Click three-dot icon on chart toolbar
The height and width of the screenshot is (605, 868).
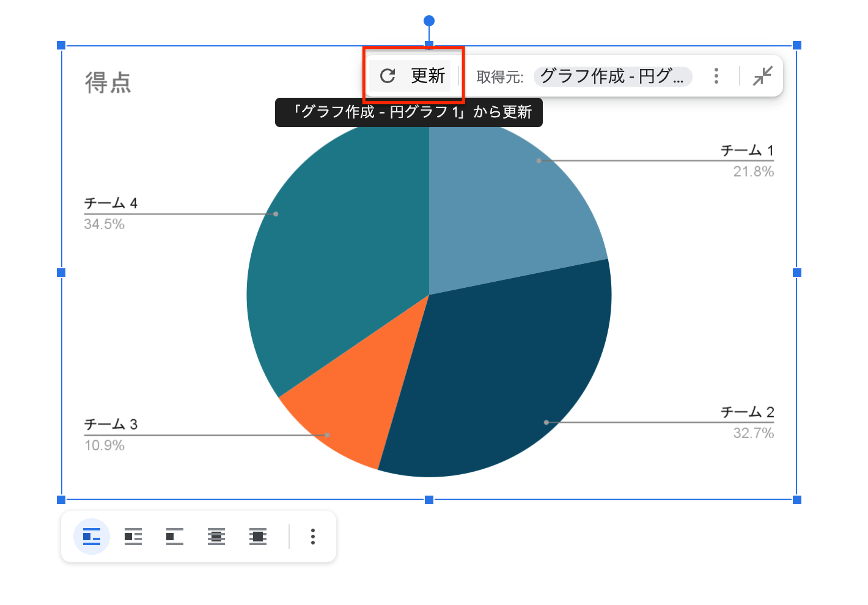point(716,76)
